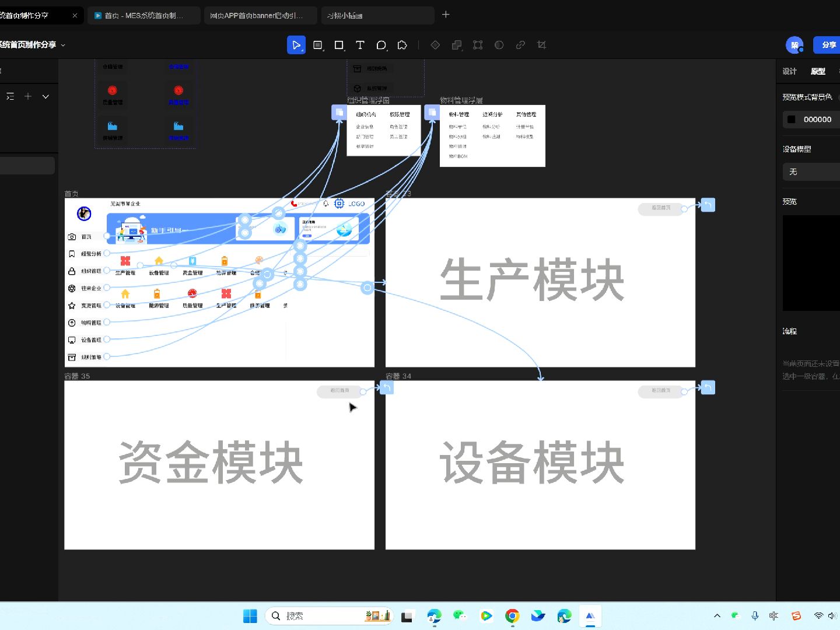The height and width of the screenshot is (630, 840).
Task: Show hidden system tray icons chevron
Action: [x=717, y=616]
